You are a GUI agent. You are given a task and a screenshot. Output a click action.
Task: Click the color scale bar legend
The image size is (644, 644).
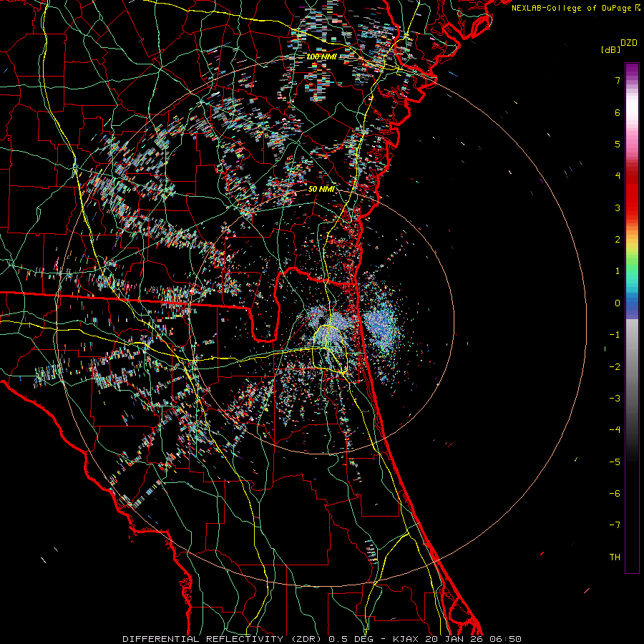[632, 318]
